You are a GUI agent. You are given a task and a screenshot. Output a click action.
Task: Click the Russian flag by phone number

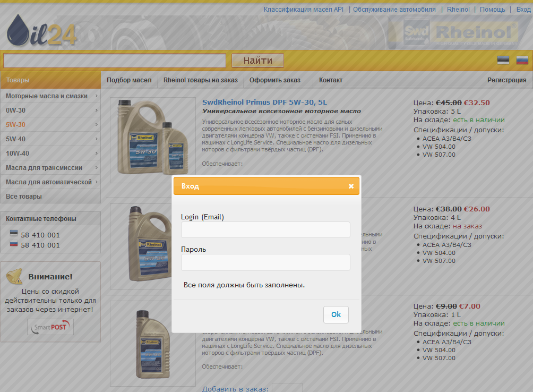tap(14, 243)
